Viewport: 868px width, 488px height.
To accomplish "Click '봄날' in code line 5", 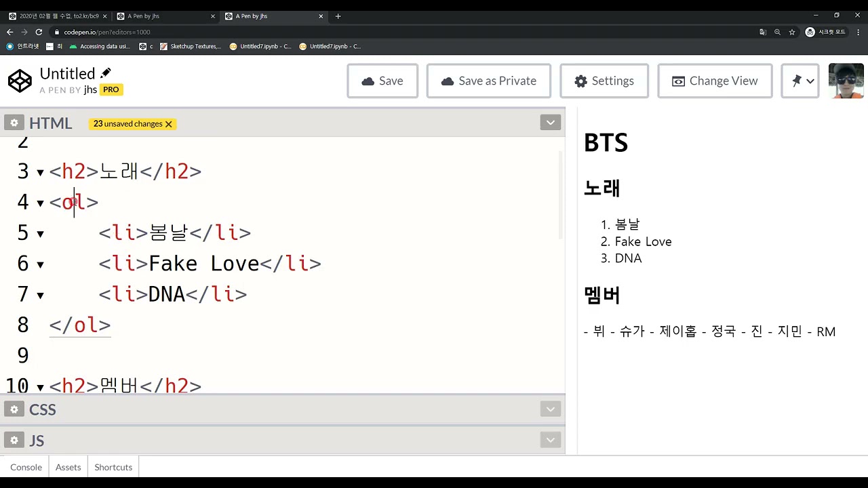I will coord(168,233).
